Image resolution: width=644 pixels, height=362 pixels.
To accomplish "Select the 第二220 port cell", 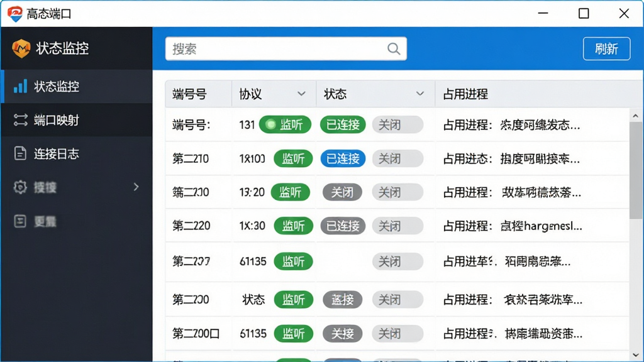I will (191, 226).
